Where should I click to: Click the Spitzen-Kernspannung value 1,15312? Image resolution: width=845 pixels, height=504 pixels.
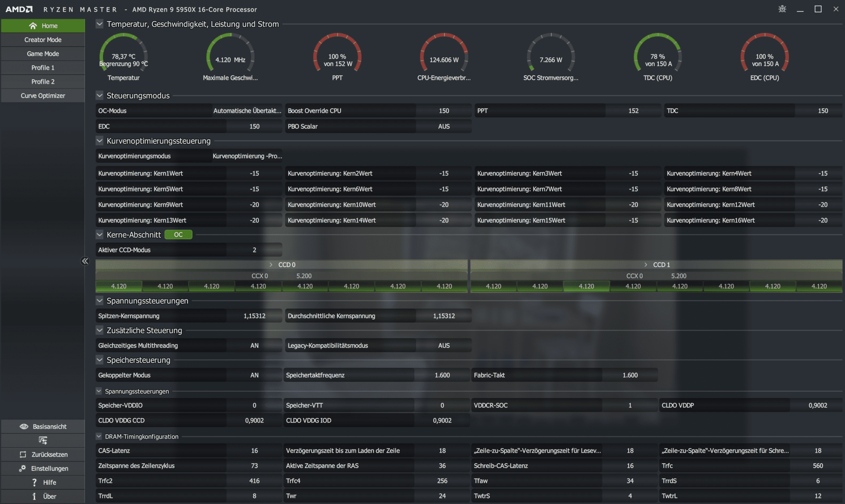tap(254, 316)
